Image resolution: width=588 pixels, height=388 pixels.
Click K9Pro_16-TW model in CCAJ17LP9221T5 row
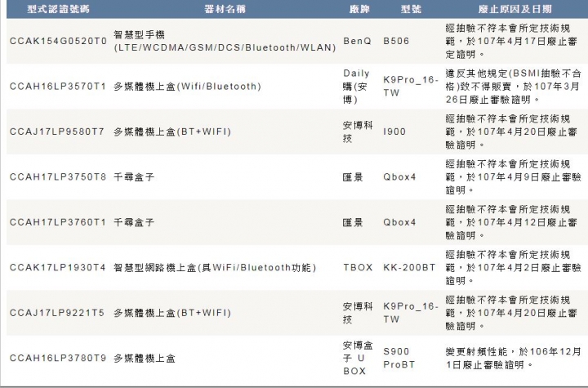(x=411, y=313)
